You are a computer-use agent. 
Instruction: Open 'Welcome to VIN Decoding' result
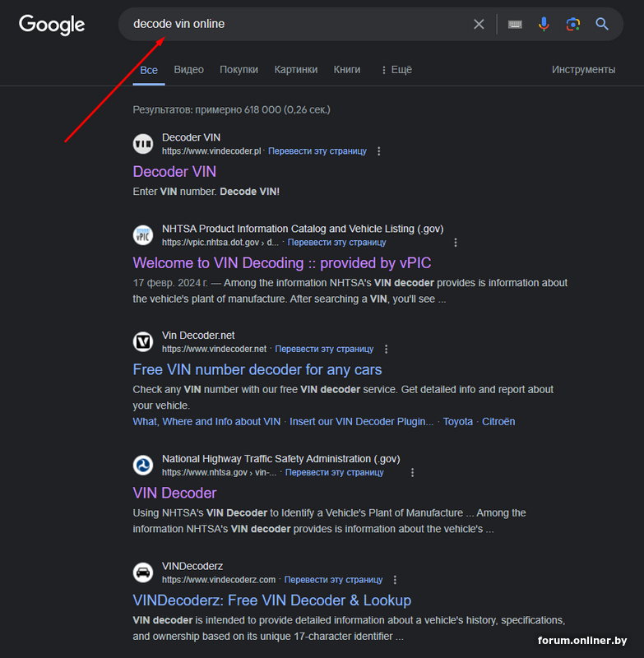tap(282, 263)
